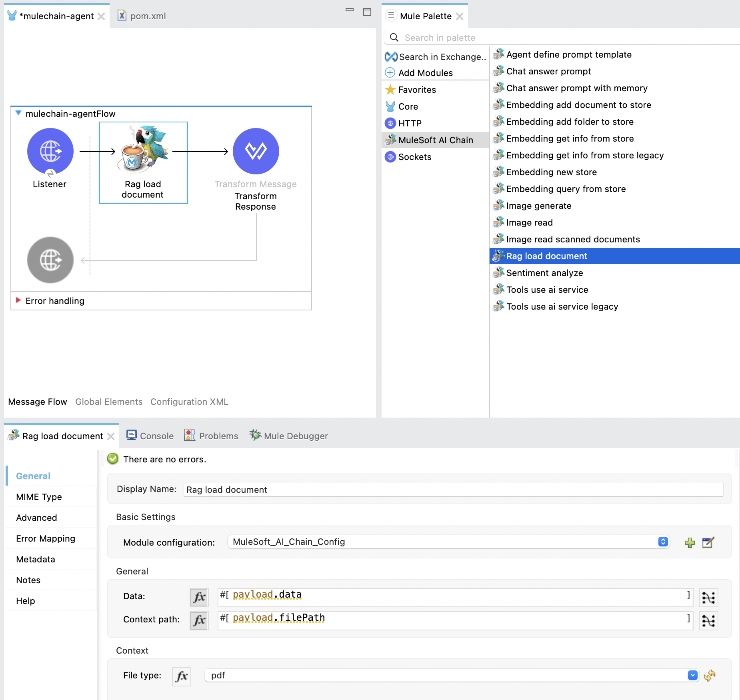
Task: Select the Message Flow view tab
Action: tap(38, 402)
